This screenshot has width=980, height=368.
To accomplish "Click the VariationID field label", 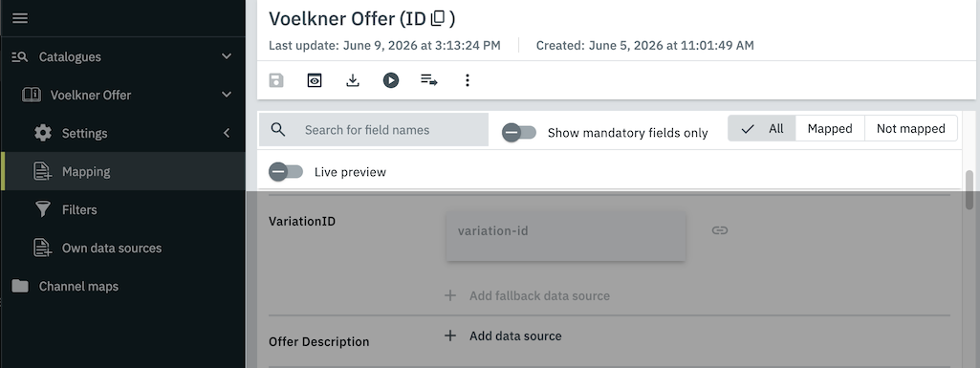I will point(302,221).
